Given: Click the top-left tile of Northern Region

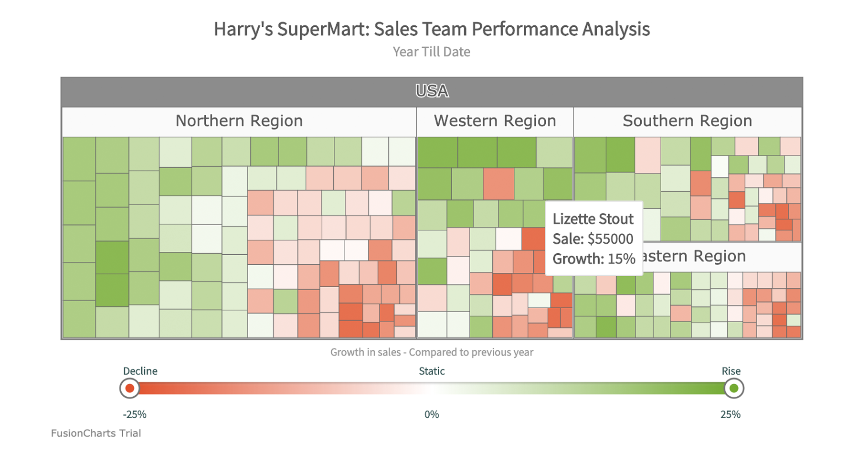Looking at the screenshot, I should tap(79, 159).
